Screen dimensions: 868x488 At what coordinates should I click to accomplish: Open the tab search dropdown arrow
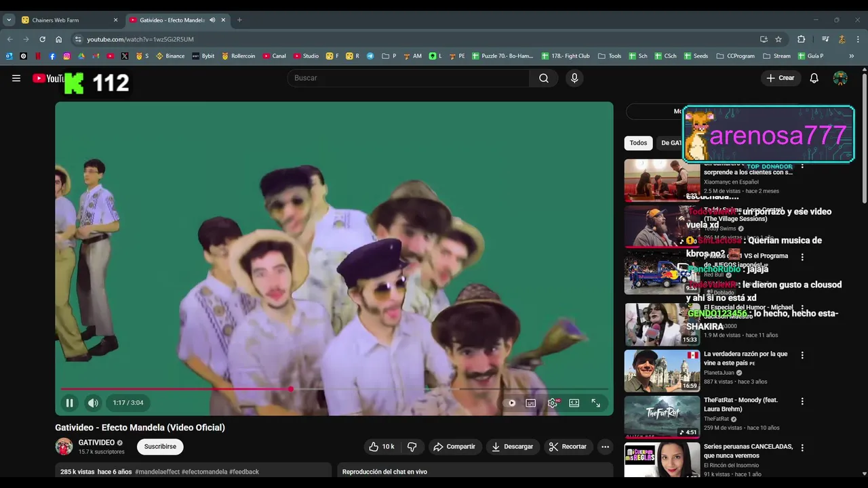pyautogui.click(x=9, y=20)
